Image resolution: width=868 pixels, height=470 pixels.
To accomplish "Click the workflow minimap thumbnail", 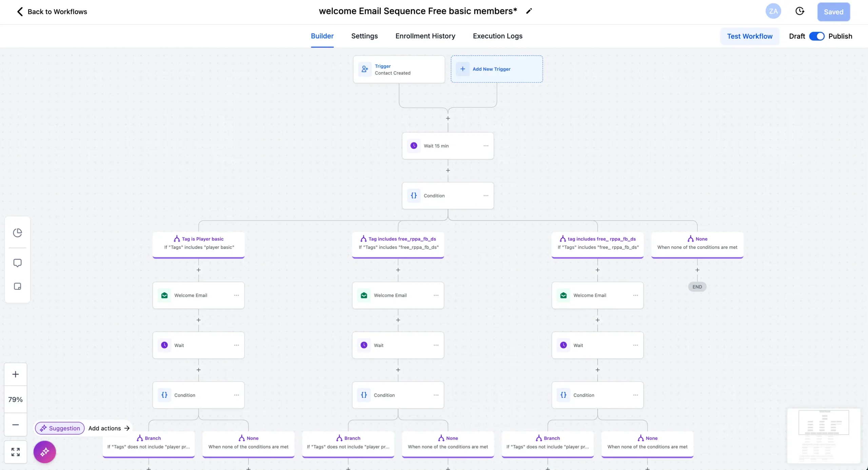I will 824,435.
